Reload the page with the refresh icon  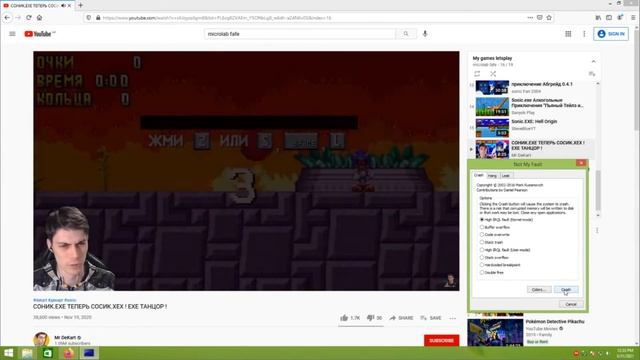(x=29, y=18)
